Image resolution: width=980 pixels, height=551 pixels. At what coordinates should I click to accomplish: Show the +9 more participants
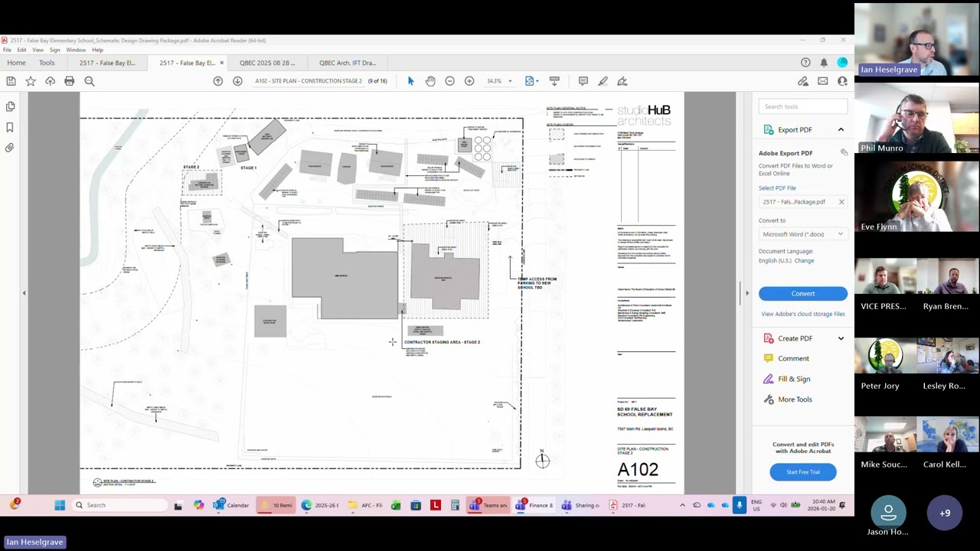tap(945, 513)
